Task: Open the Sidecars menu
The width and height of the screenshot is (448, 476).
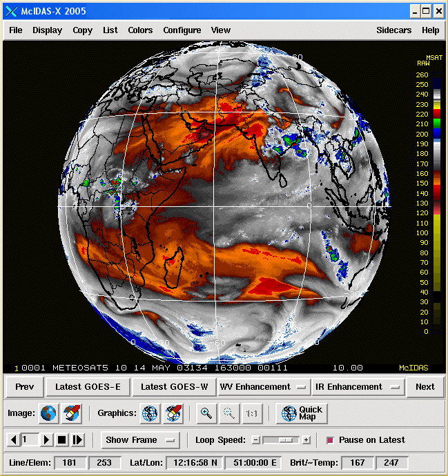Action: (x=393, y=30)
